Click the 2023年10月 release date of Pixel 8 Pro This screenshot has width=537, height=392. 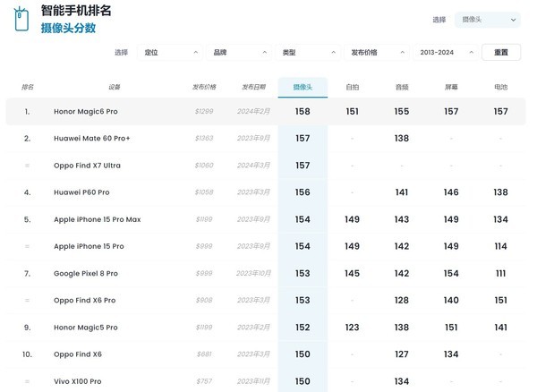(254, 273)
